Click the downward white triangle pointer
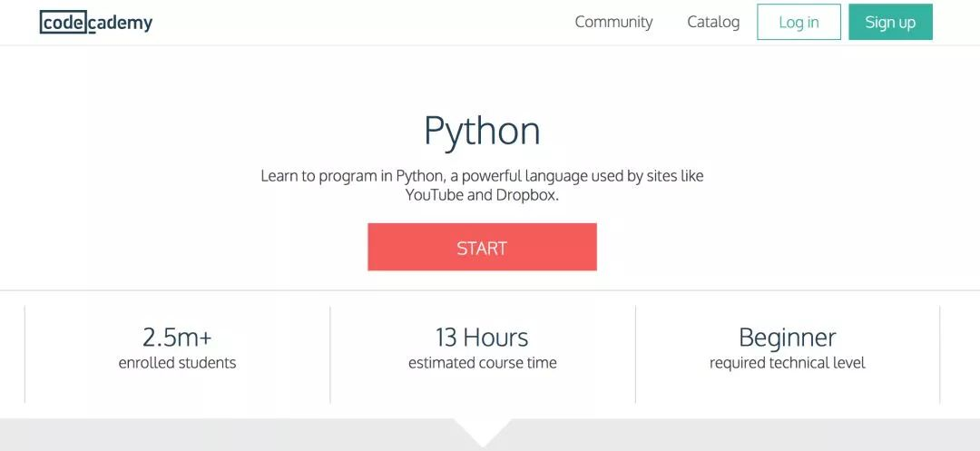Image resolution: width=980 pixels, height=451 pixels. click(482, 428)
